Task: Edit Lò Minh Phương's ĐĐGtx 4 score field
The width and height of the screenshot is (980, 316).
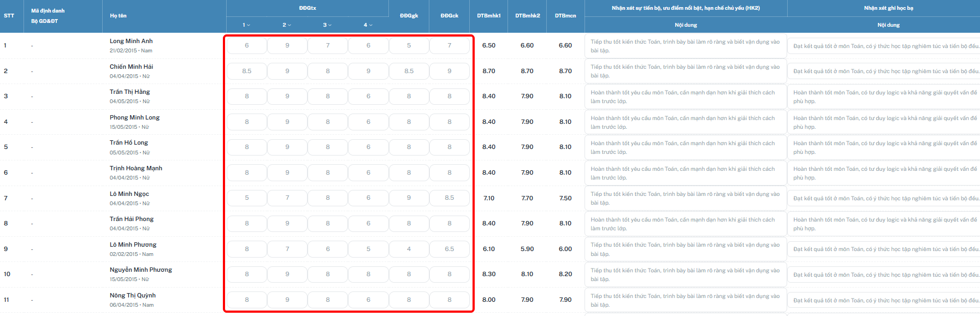Action: click(368, 249)
